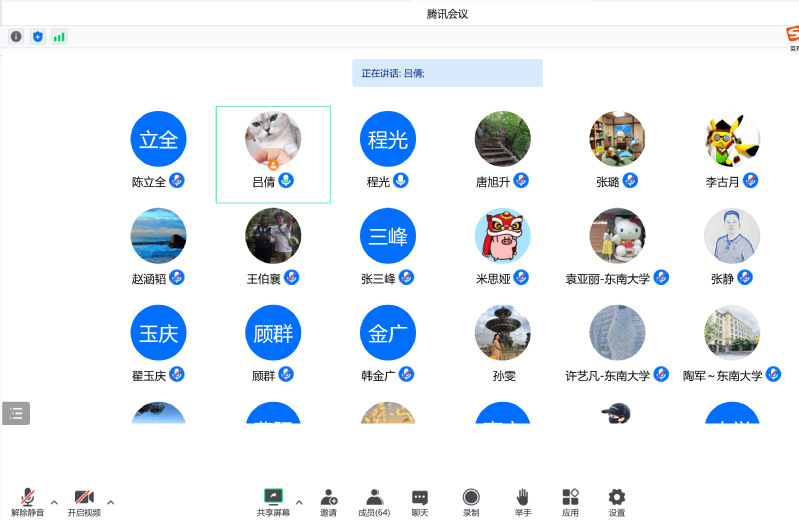This screenshot has width=799, height=520.
Task: Click 韩金广's muted microphone icon
Action: click(406, 374)
